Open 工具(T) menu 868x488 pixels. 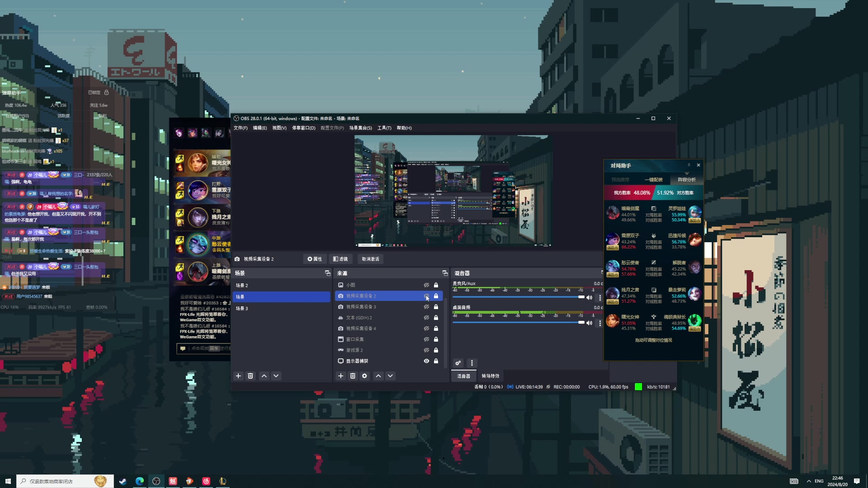[x=384, y=128]
